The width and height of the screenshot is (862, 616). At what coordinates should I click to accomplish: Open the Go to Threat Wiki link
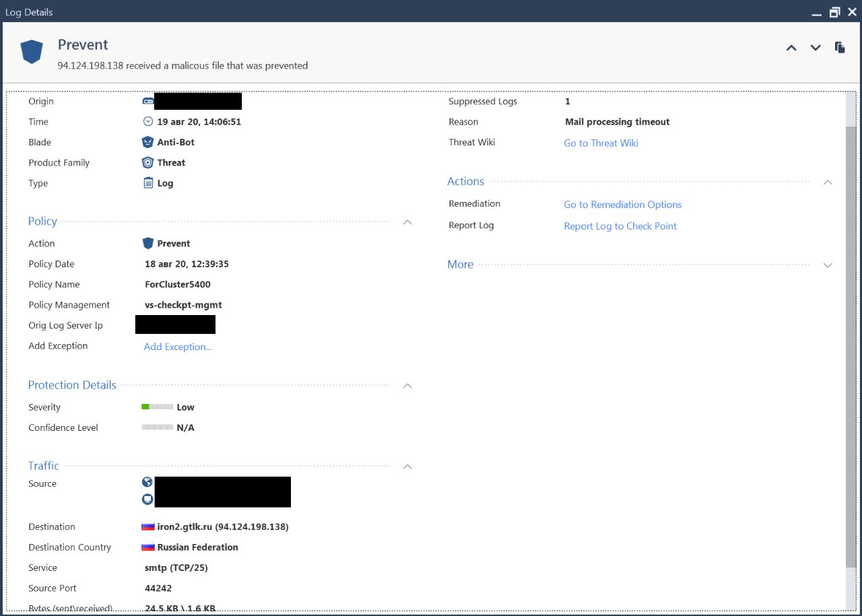pos(601,143)
